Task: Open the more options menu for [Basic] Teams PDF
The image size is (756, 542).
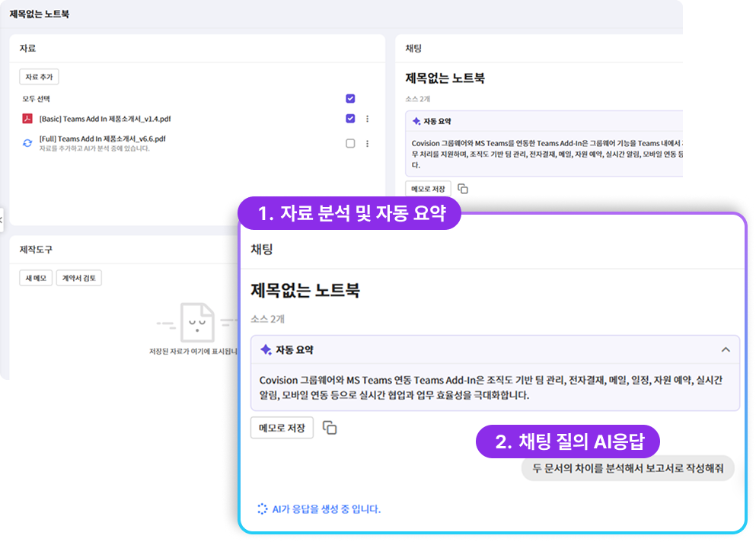Action: pos(367,119)
